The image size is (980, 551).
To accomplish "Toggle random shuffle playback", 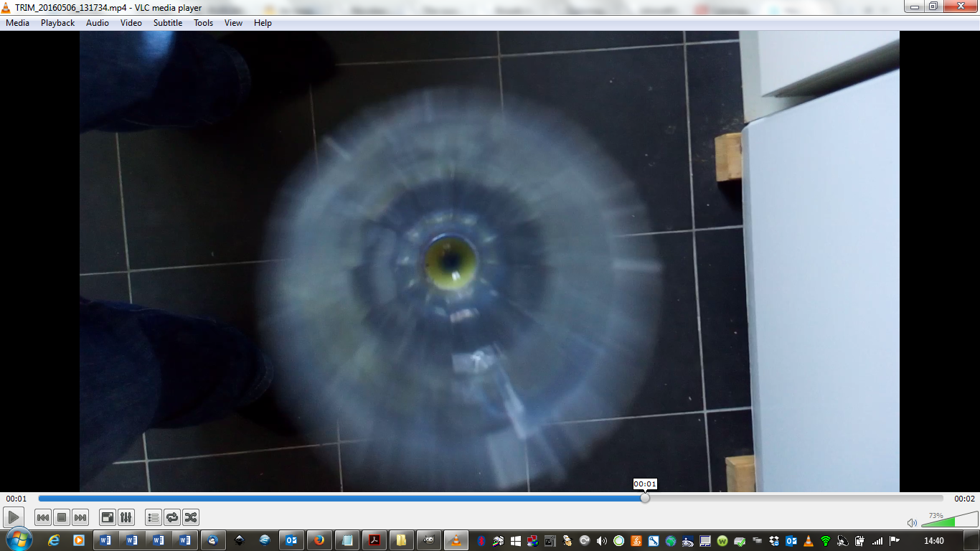I will (191, 517).
